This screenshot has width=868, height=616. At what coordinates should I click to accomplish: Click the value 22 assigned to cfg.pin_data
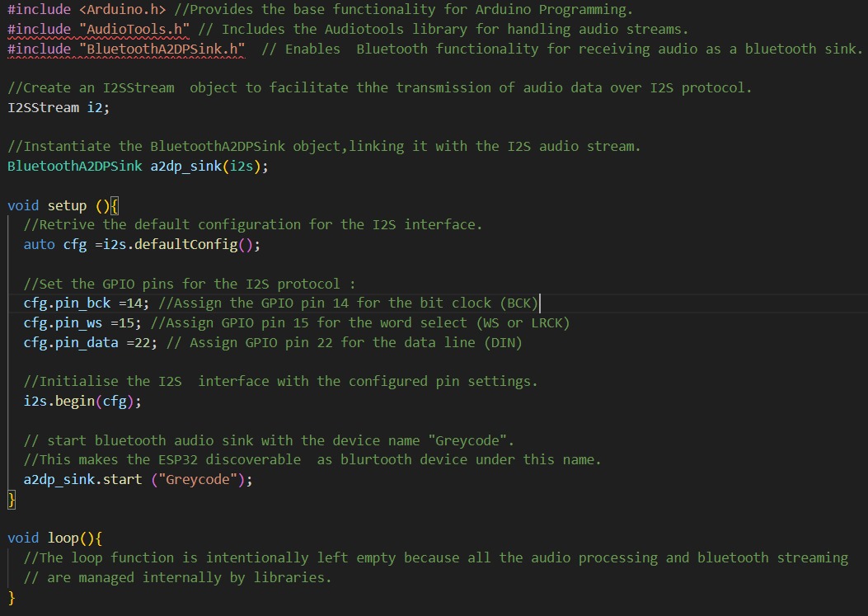(x=146, y=342)
